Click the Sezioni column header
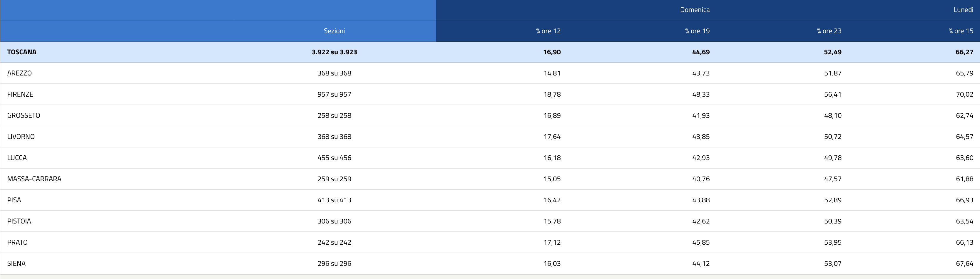This screenshot has width=980, height=279. pos(334,31)
